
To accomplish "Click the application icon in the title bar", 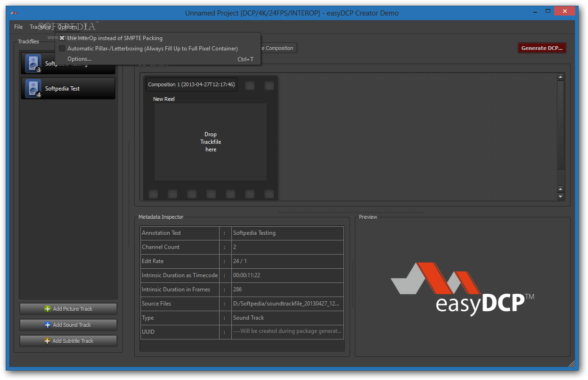I will [x=14, y=13].
